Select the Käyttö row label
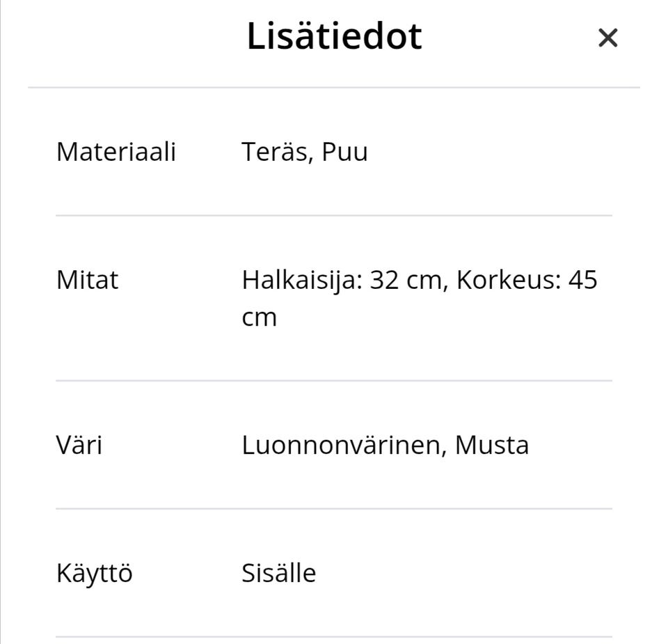The height and width of the screenshot is (644, 668). tap(94, 573)
